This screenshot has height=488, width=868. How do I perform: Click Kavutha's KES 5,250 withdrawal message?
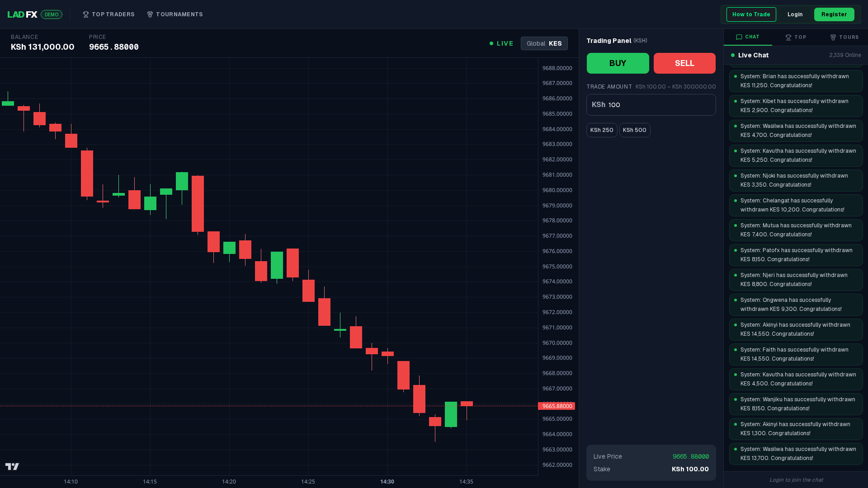[796, 155]
